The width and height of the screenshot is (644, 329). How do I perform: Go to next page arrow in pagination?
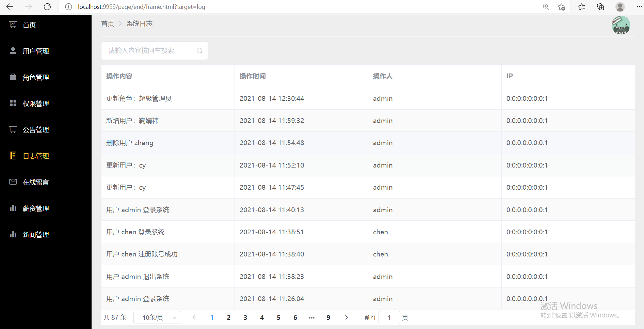[x=346, y=317]
